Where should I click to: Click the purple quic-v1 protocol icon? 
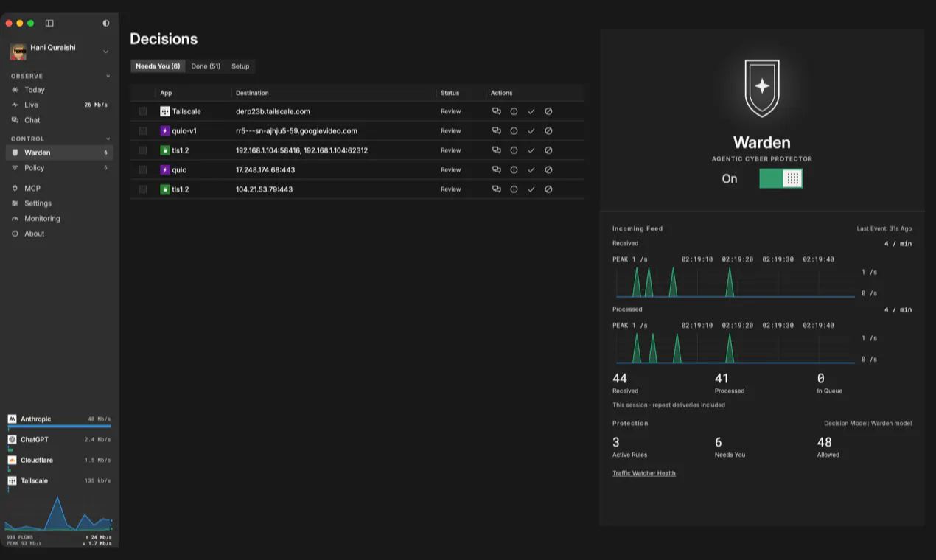point(165,130)
